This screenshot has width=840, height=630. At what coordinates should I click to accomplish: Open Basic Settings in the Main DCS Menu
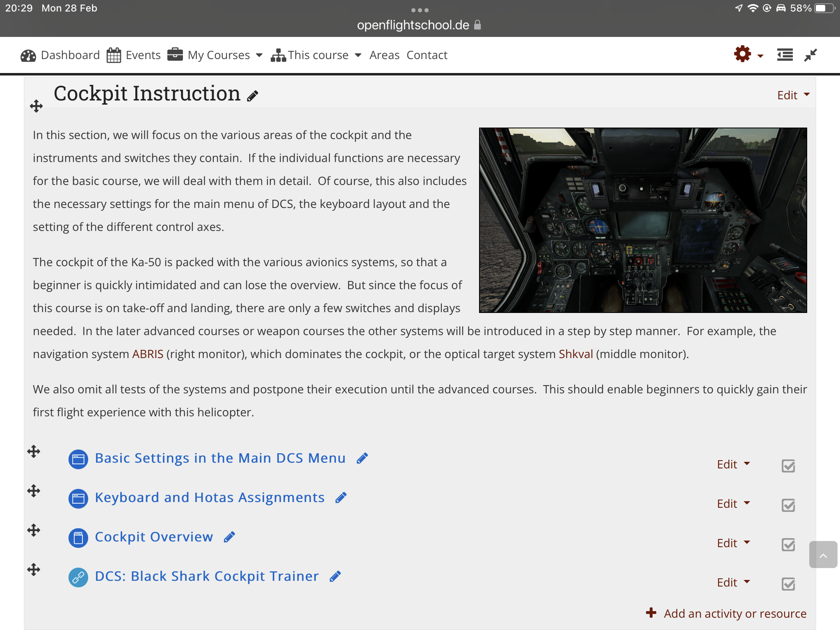tap(220, 458)
